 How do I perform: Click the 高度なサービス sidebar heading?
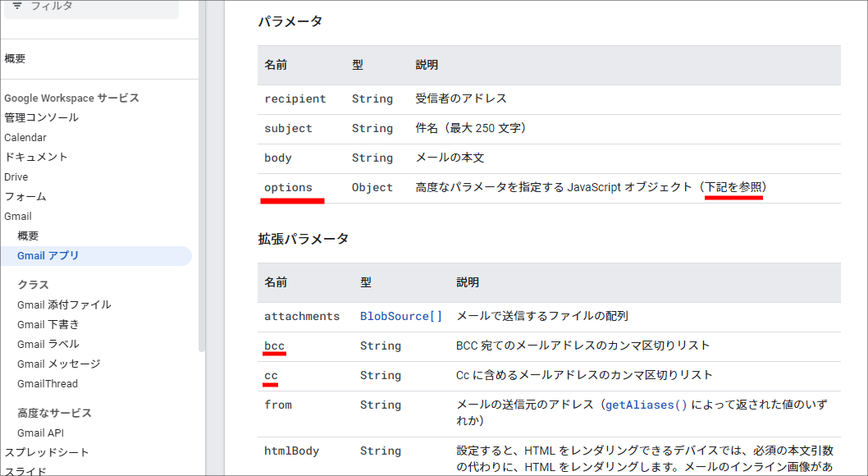coord(54,413)
